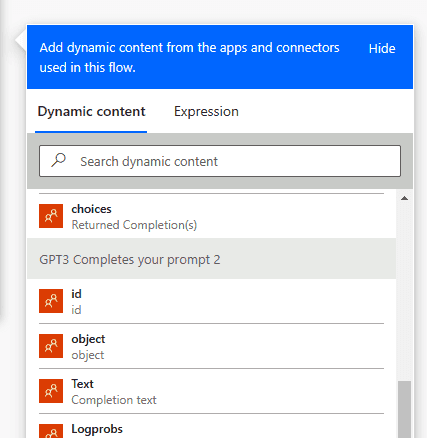Click the blue banner message text
Image resolution: width=427 pixels, height=438 pixels.
[x=189, y=57]
